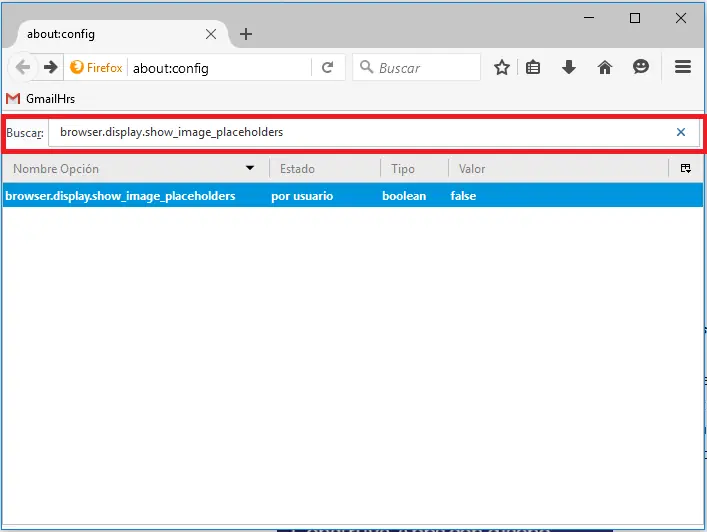Screen dimensions: 707x532
Task: Open the Downloads arrow icon
Action: tap(569, 67)
